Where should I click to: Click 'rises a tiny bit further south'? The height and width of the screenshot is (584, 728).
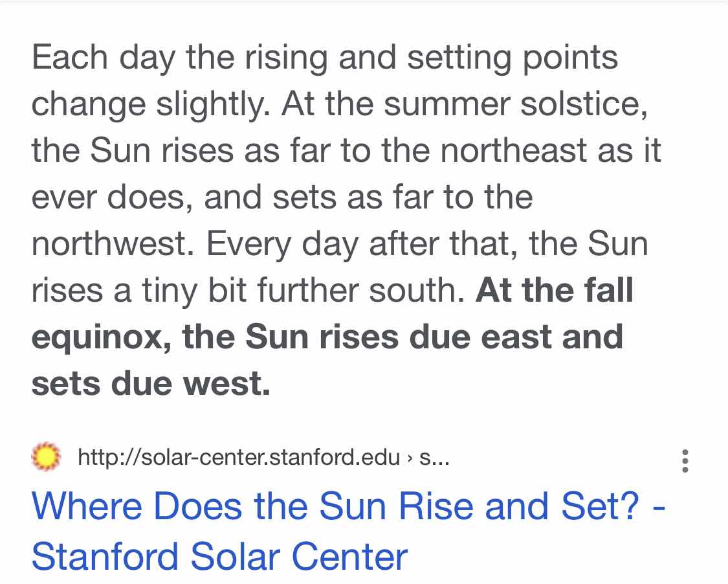pos(248,291)
